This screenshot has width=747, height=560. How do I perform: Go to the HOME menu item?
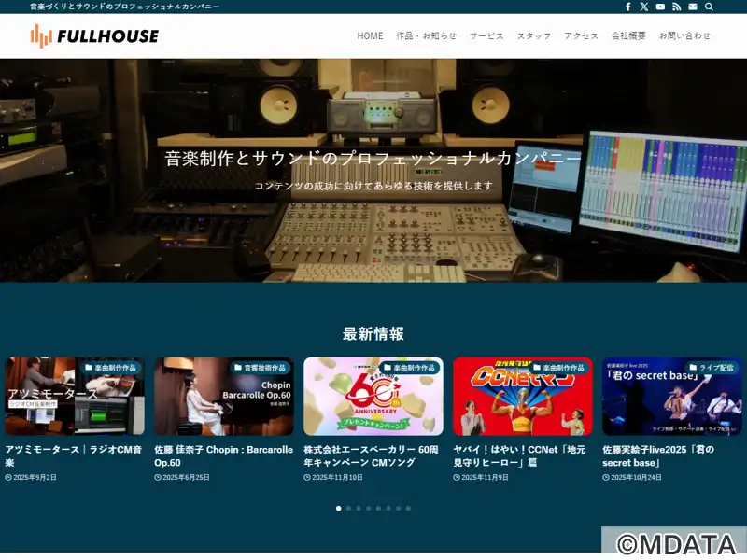click(370, 36)
